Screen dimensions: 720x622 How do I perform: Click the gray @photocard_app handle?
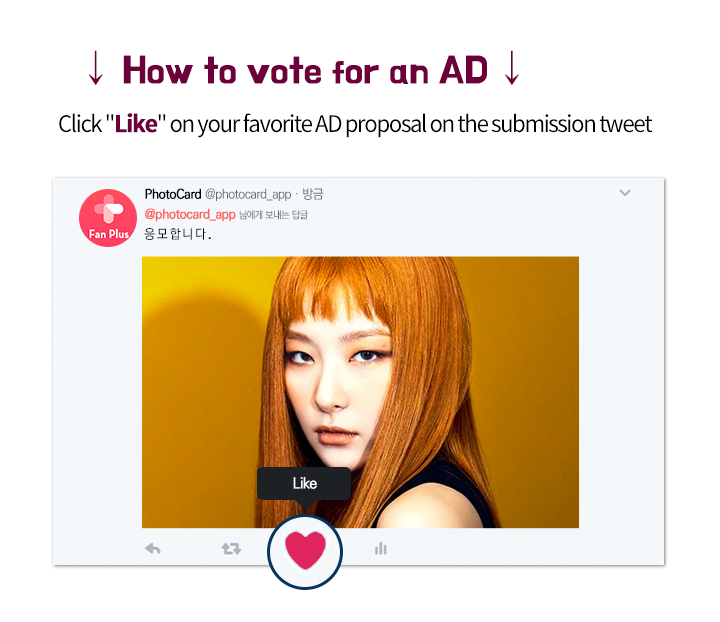pos(248,195)
